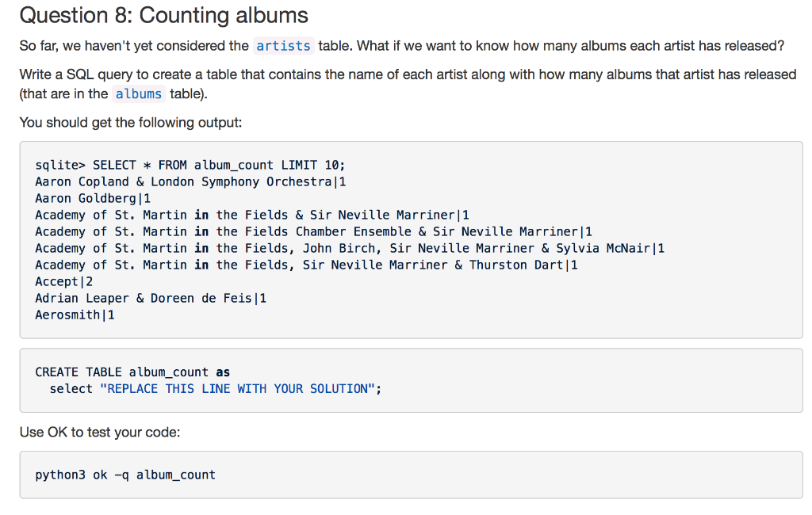Click the 'Aerosmith|1' output row

click(x=75, y=315)
